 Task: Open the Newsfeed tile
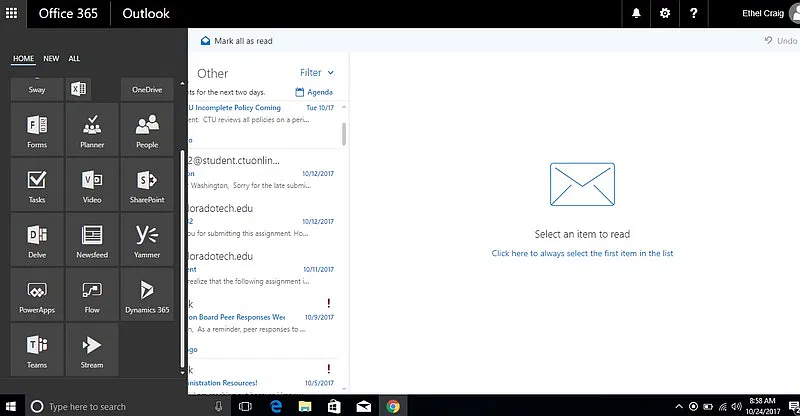click(x=92, y=240)
